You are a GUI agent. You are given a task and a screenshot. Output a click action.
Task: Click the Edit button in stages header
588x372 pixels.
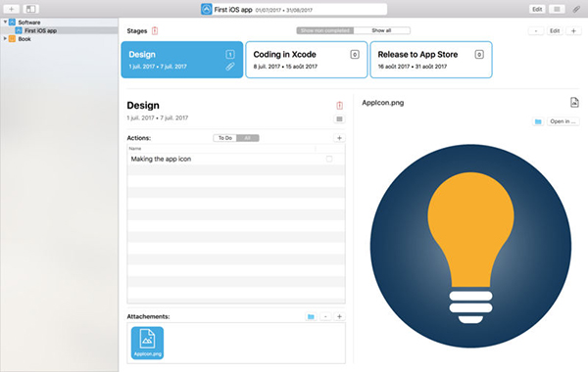(555, 30)
